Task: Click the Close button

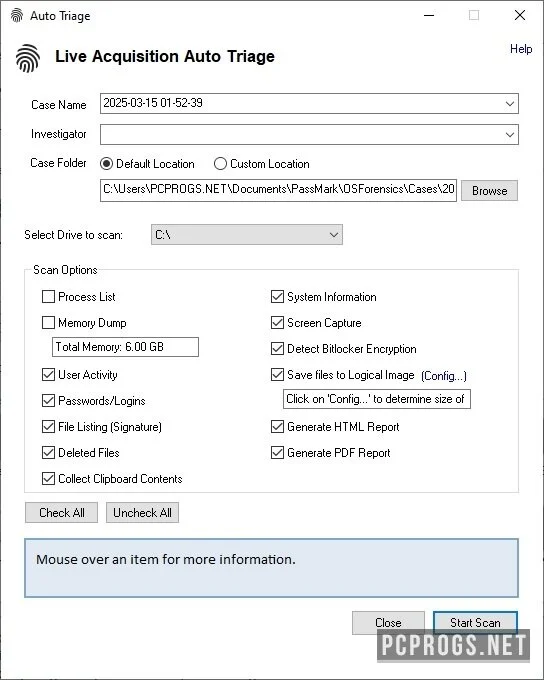Action: pos(388,623)
